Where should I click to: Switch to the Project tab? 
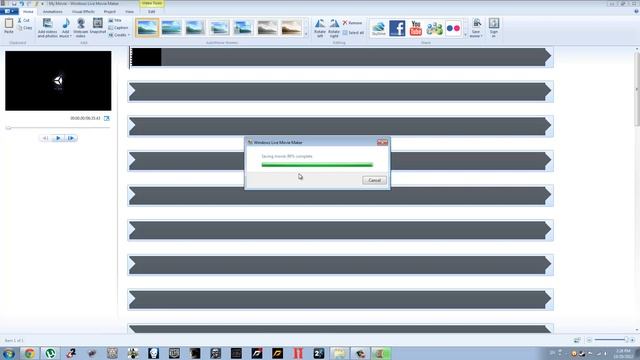110,11
